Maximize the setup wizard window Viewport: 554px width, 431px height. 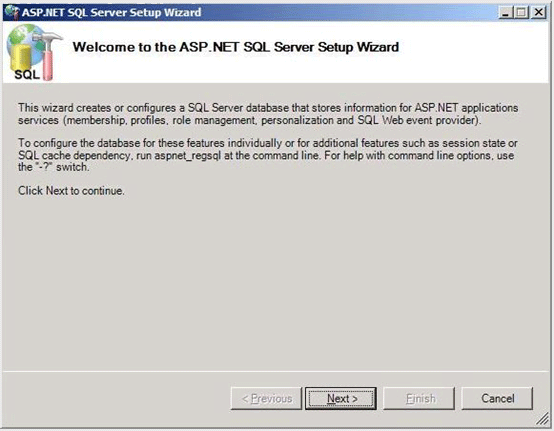coord(521,12)
